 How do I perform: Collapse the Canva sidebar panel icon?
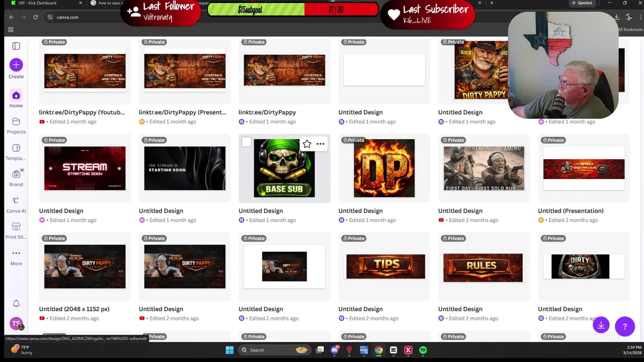click(16, 46)
